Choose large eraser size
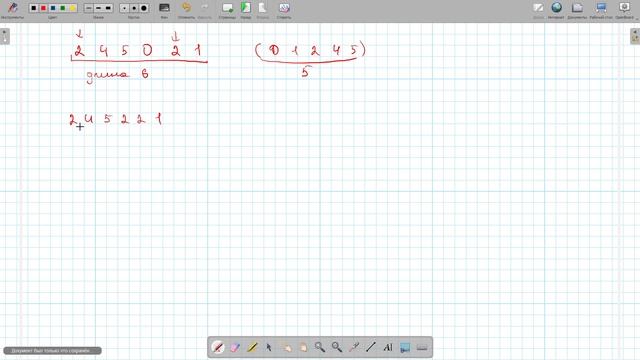 [x=144, y=8]
